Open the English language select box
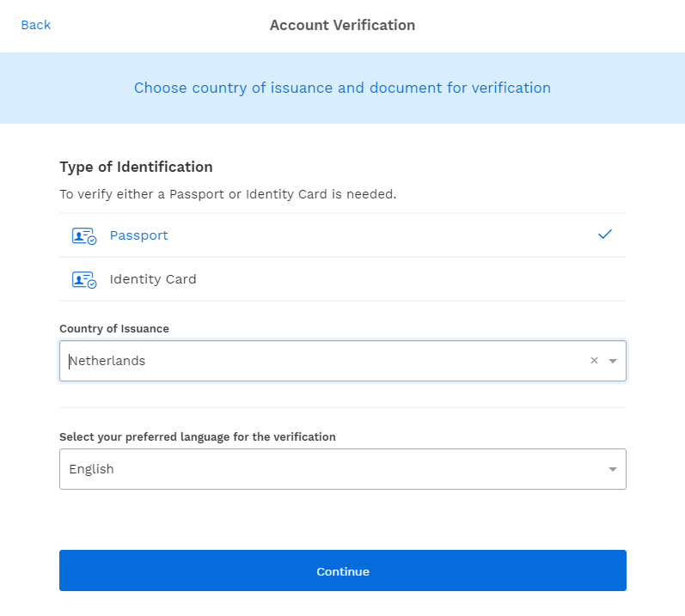The width and height of the screenshot is (685, 616). [343, 469]
